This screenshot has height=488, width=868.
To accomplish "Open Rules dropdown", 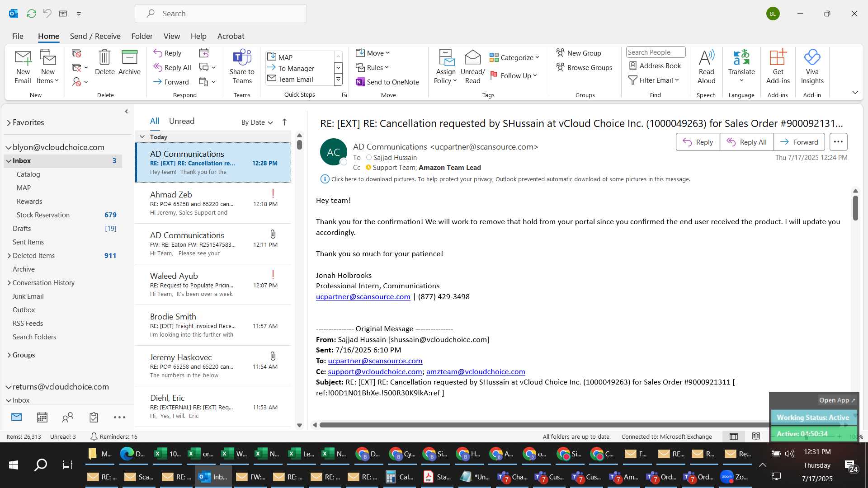I will coord(372,67).
